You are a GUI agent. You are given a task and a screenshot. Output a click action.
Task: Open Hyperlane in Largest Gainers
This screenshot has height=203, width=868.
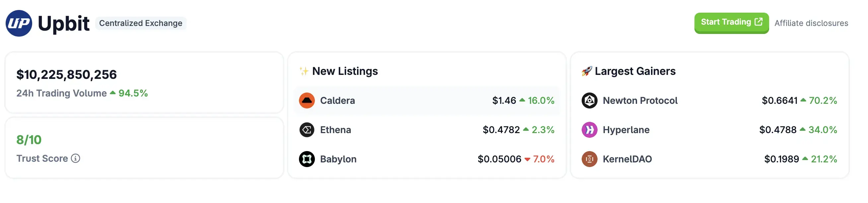pyautogui.click(x=626, y=130)
